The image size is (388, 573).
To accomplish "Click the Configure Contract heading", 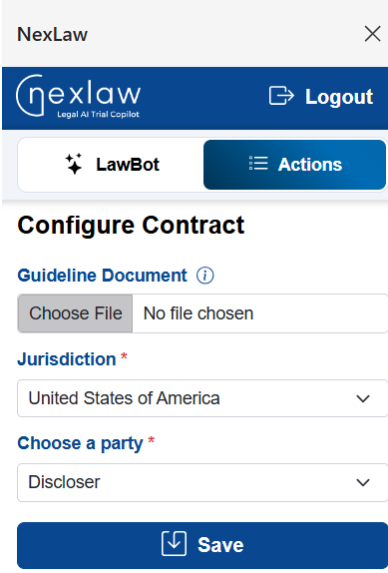I will (x=131, y=225).
